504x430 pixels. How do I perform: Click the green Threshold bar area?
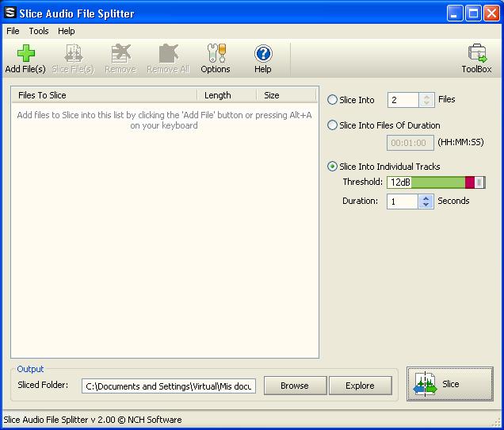pyautogui.click(x=437, y=182)
